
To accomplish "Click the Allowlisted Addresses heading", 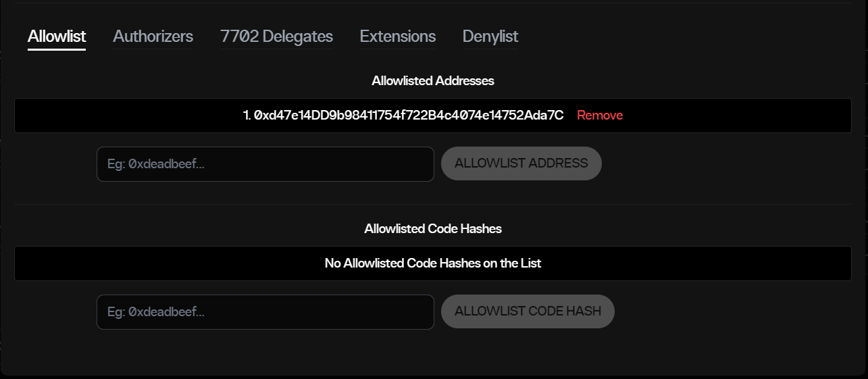I will (433, 81).
